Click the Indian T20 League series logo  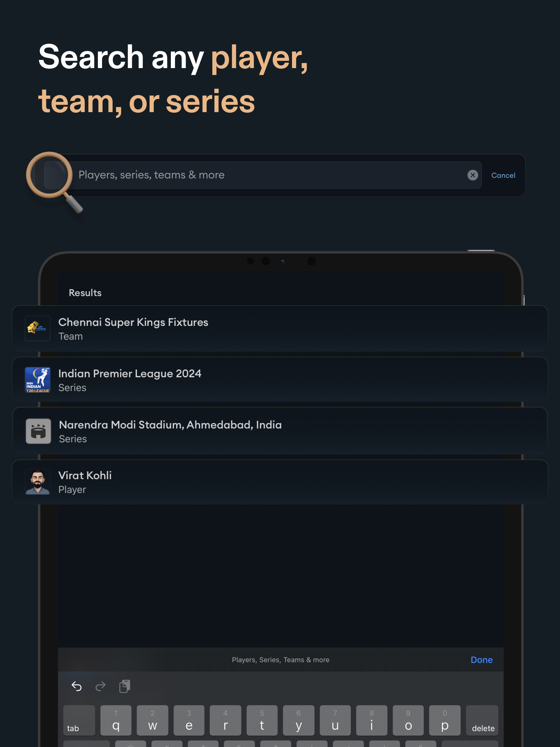[37, 380]
